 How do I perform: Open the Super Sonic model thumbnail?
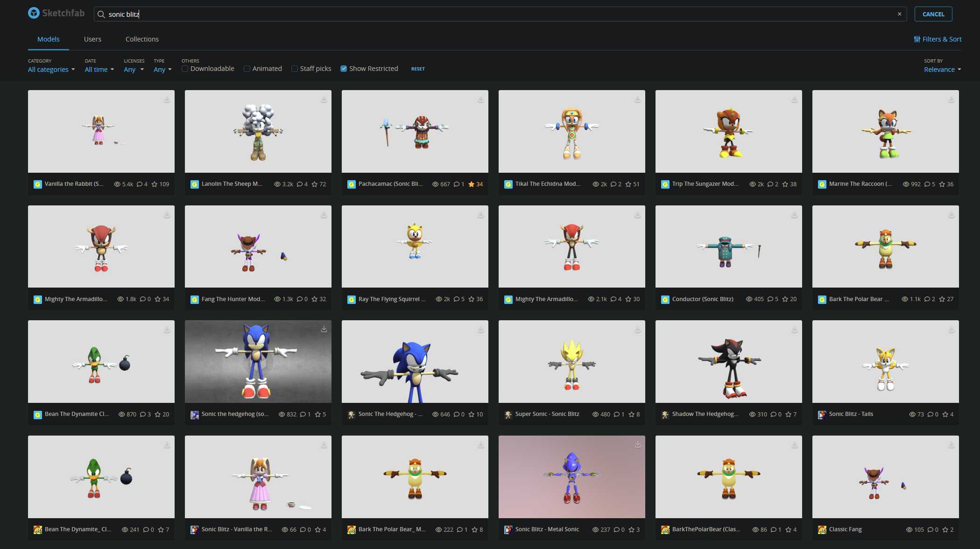tap(572, 361)
